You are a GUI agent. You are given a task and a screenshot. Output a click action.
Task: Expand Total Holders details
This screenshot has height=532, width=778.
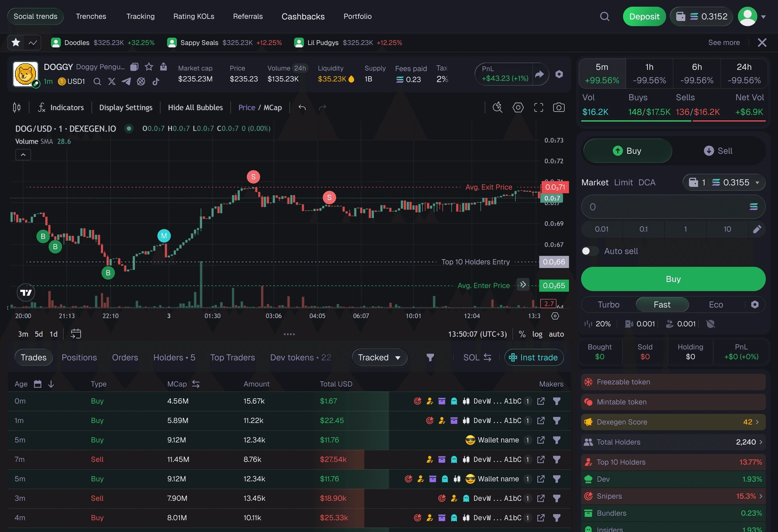(x=673, y=442)
